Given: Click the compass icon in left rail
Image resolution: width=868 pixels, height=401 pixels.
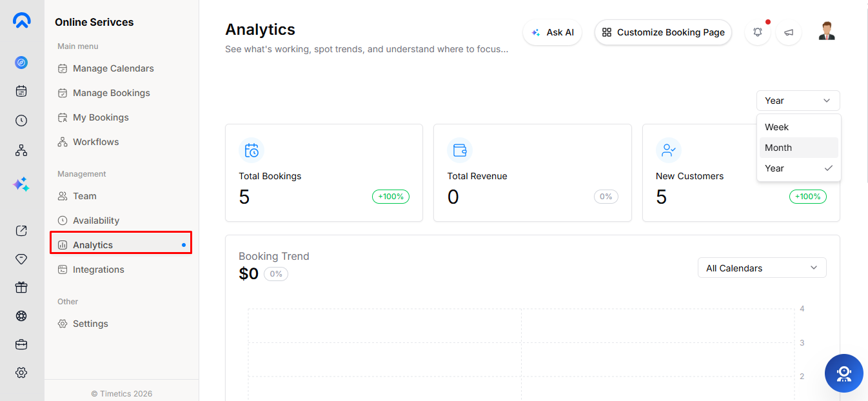Looking at the screenshot, I should pos(21,63).
